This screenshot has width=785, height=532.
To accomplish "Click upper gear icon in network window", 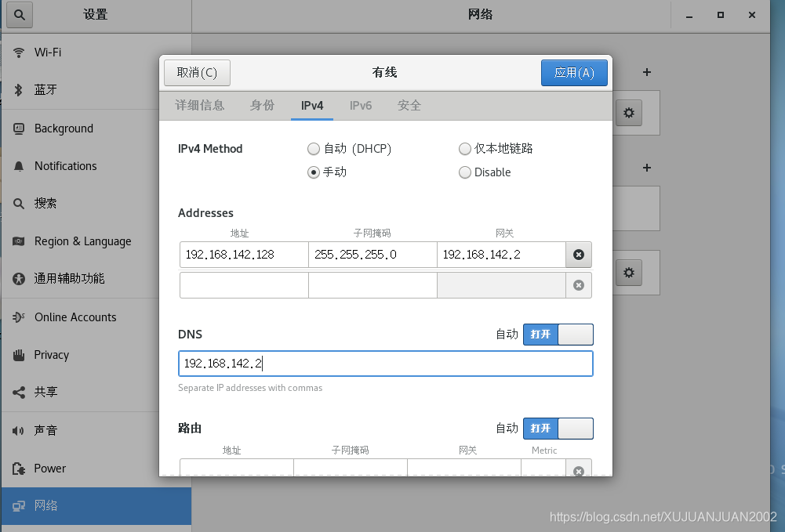I will (629, 113).
